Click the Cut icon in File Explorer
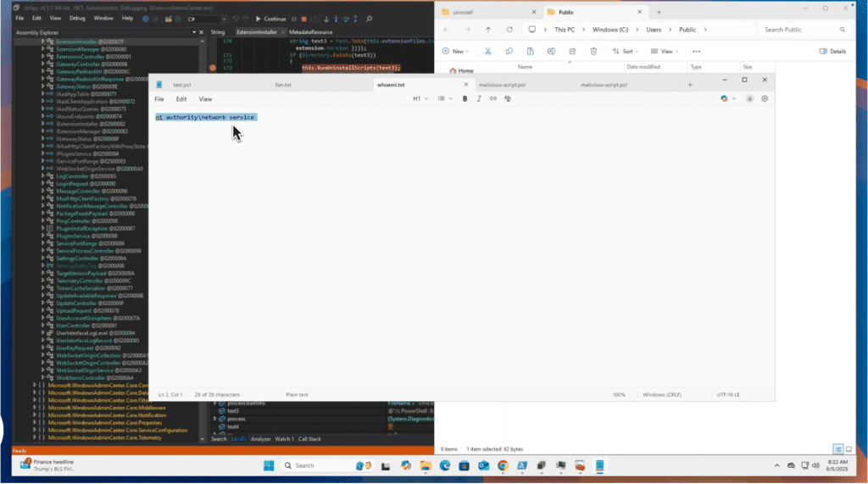 pos(487,51)
